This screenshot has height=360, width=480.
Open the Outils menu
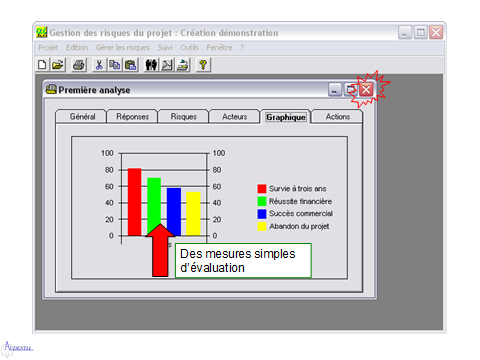189,48
